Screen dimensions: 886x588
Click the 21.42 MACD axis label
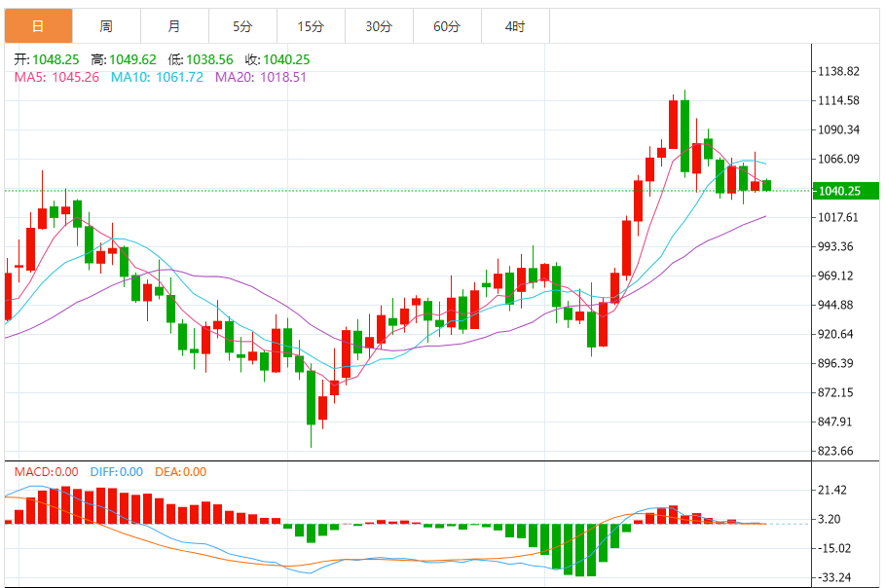point(832,490)
